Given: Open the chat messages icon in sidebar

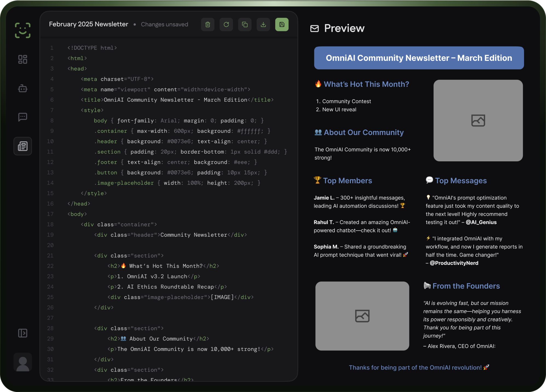Looking at the screenshot, I should [x=23, y=117].
